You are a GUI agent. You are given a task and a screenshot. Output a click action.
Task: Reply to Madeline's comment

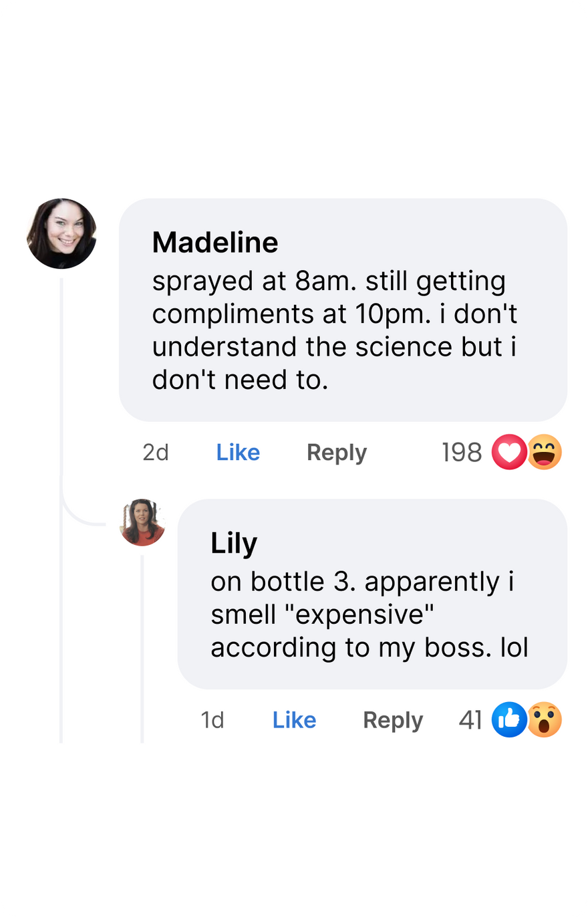(337, 453)
